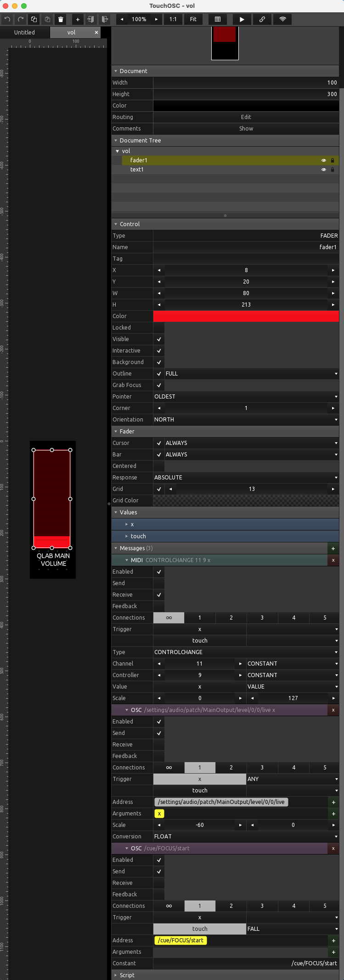Enable the Centered checkbox
Image resolution: width=344 pixels, height=980 pixels.
click(x=159, y=466)
